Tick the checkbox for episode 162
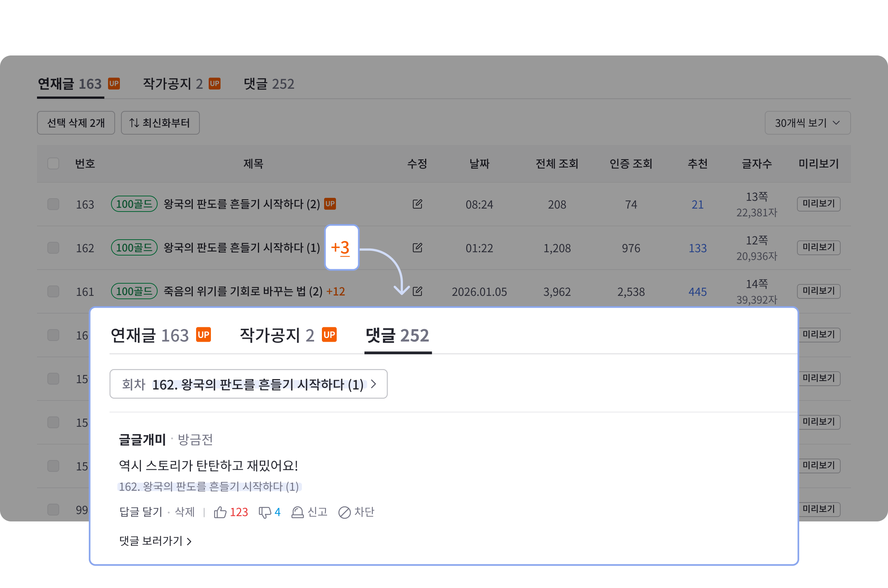The image size is (888, 588). (53, 247)
